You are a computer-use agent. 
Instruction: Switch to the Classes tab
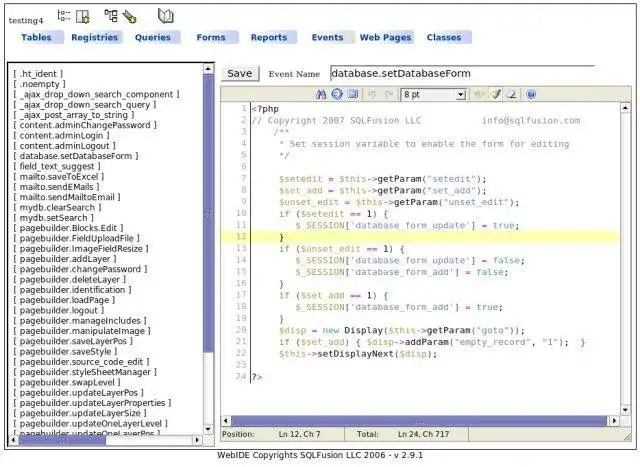pyautogui.click(x=444, y=37)
